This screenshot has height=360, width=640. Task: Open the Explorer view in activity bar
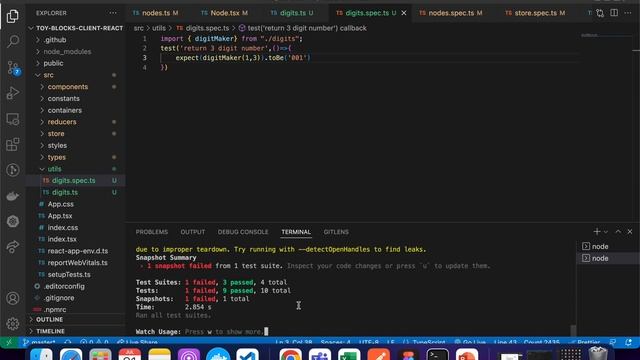(x=13, y=16)
